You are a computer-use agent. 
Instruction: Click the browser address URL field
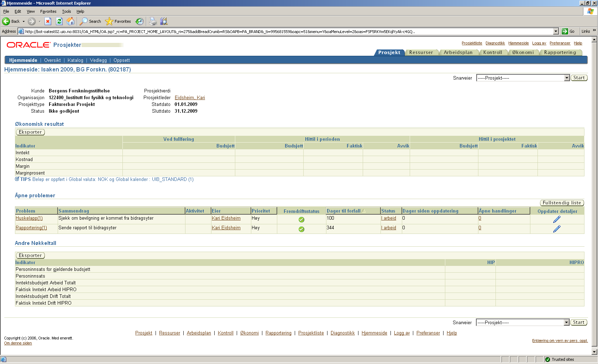pyautogui.click(x=288, y=31)
